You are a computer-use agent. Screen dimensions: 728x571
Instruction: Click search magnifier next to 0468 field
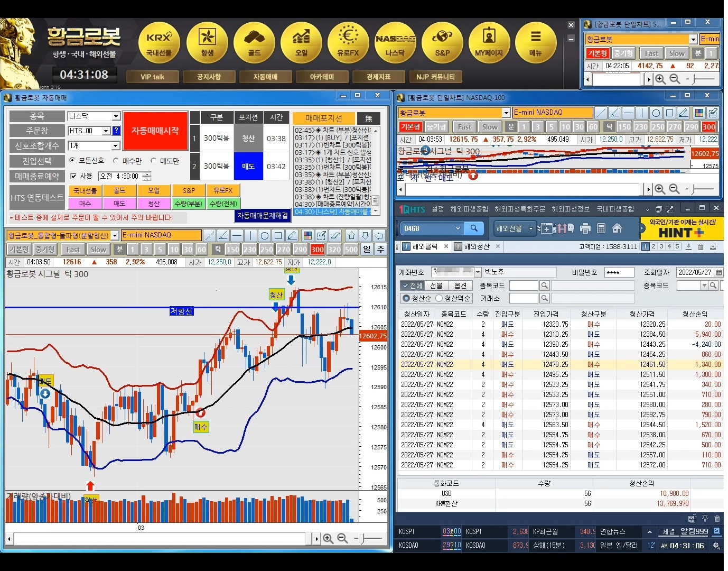coord(474,228)
